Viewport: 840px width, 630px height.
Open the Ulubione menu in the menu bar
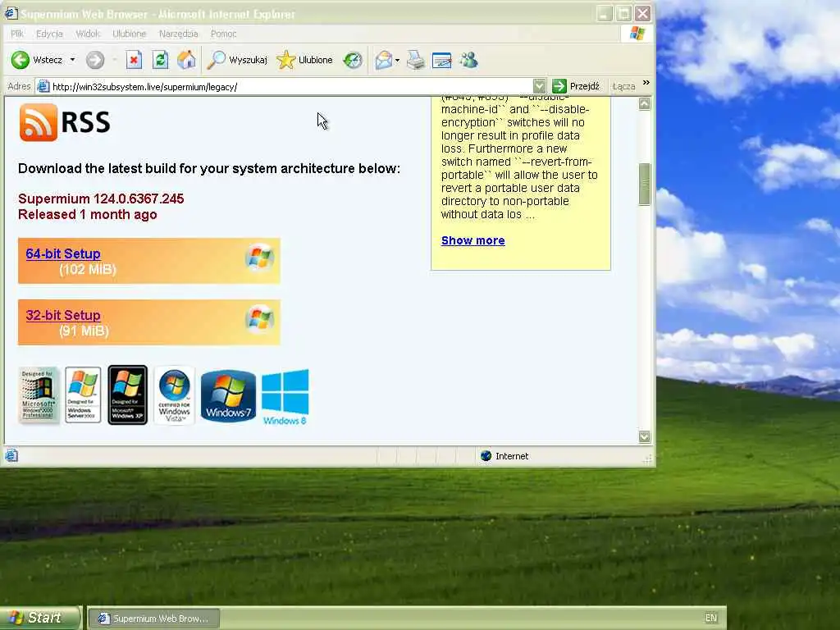tap(129, 34)
